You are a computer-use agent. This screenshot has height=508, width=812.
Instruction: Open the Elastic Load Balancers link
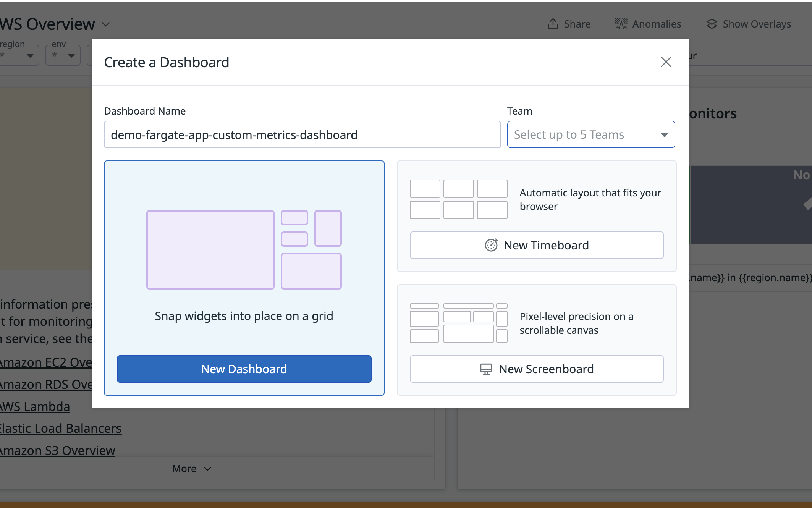point(60,429)
